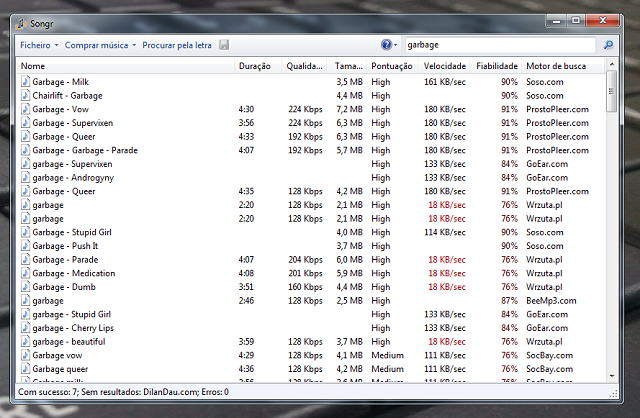
Task: Select Garbage - Queer lasting 4:35
Action: [x=64, y=191]
